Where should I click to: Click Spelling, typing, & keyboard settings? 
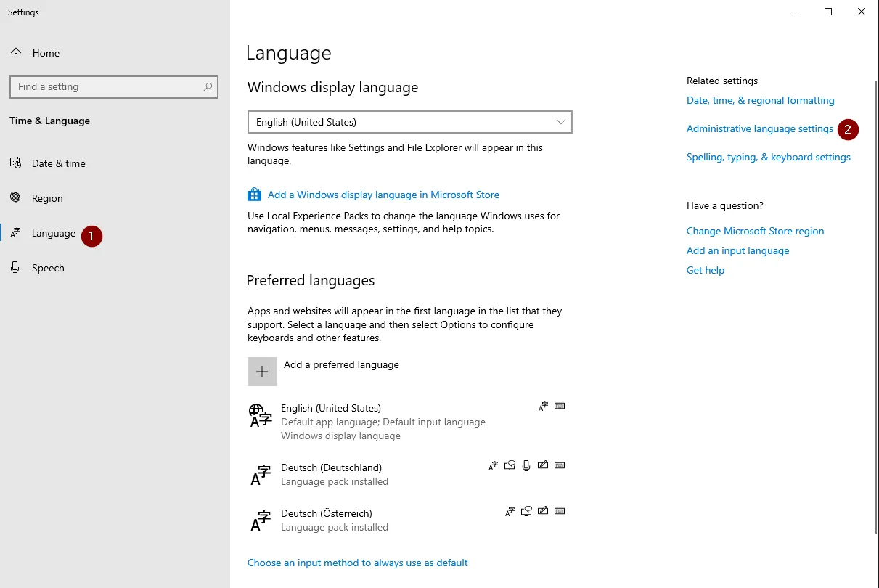768,157
